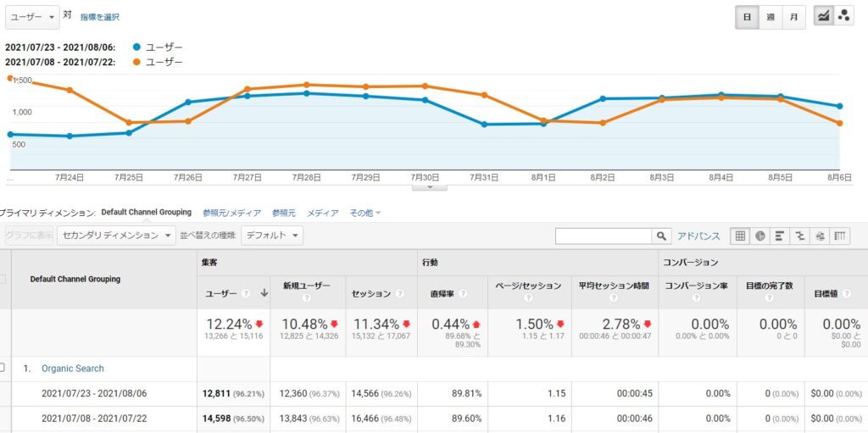Set graph interval to 月 (month)

[793, 17]
